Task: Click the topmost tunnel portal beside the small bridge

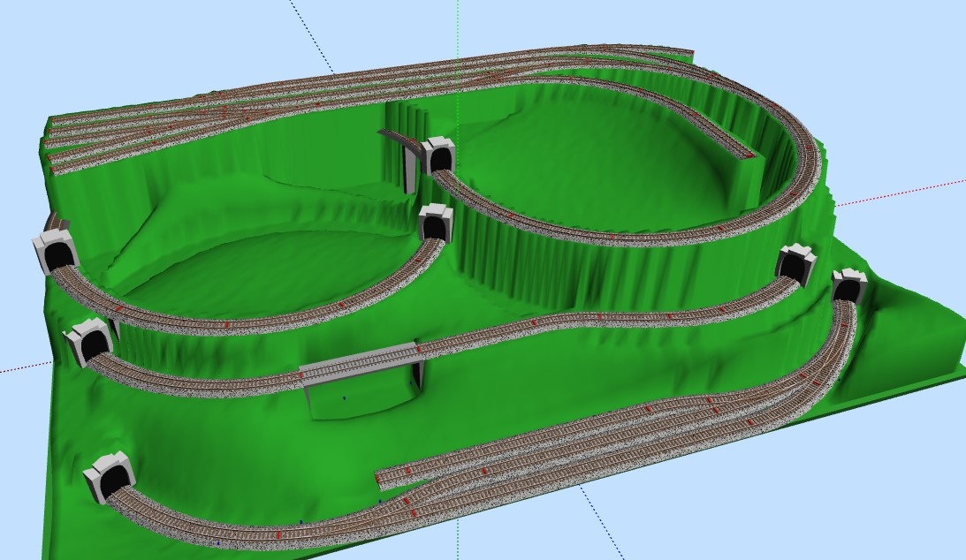Action: [437, 155]
